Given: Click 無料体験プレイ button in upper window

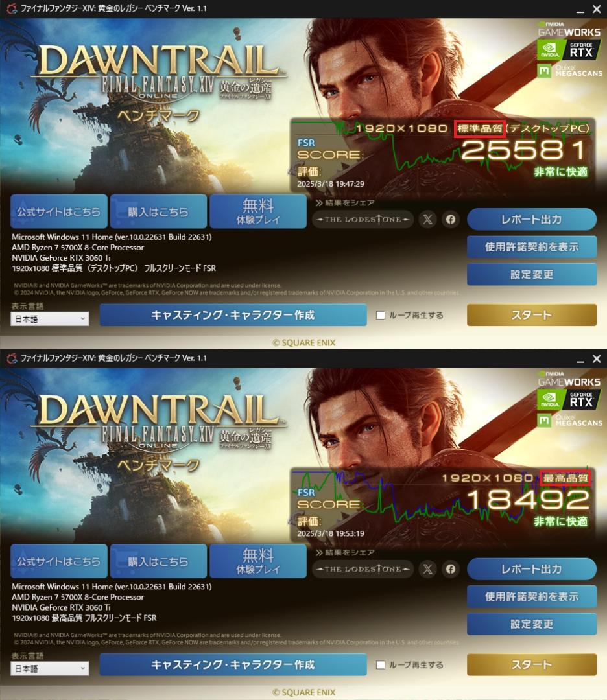Looking at the screenshot, I should point(257,211).
